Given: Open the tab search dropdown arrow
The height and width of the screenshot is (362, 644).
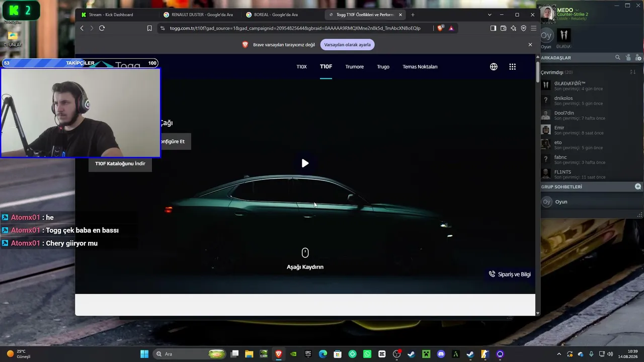Looking at the screenshot, I should [x=490, y=15].
